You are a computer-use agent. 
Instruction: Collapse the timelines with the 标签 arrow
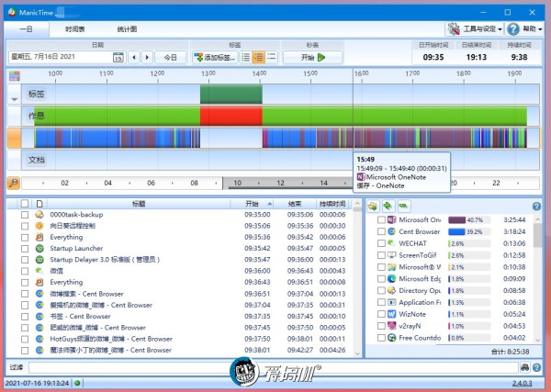coord(14,99)
